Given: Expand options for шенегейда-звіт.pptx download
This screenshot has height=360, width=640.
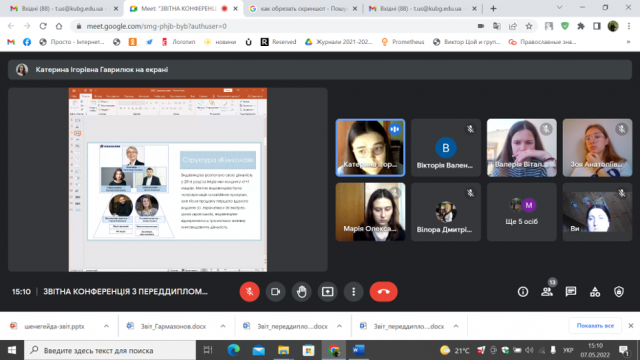Looking at the screenshot, I should [106, 326].
